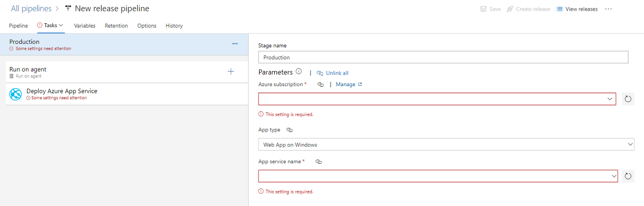Click the Unlink all chain icon
644x206 pixels.
tap(320, 73)
